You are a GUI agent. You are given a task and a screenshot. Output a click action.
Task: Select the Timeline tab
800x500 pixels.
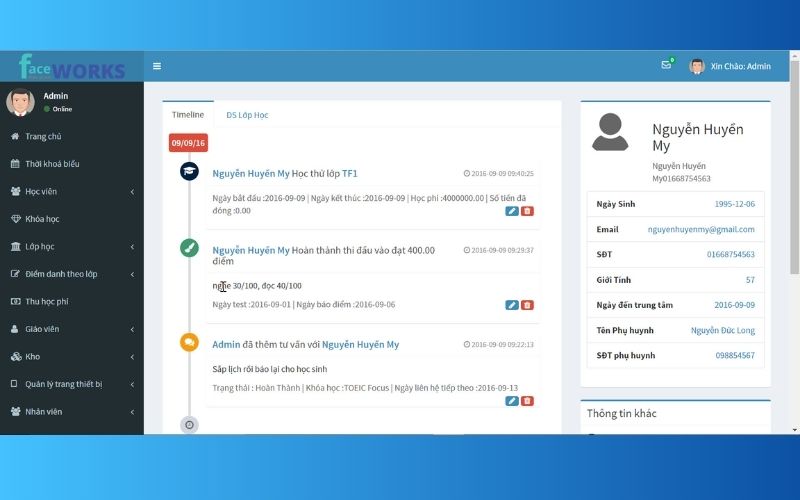(188, 115)
